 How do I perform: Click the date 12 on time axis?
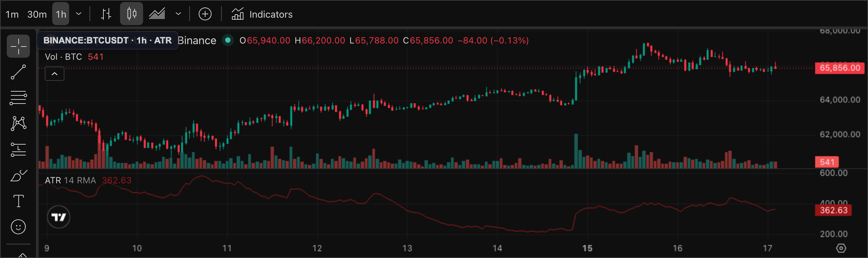tap(317, 248)
